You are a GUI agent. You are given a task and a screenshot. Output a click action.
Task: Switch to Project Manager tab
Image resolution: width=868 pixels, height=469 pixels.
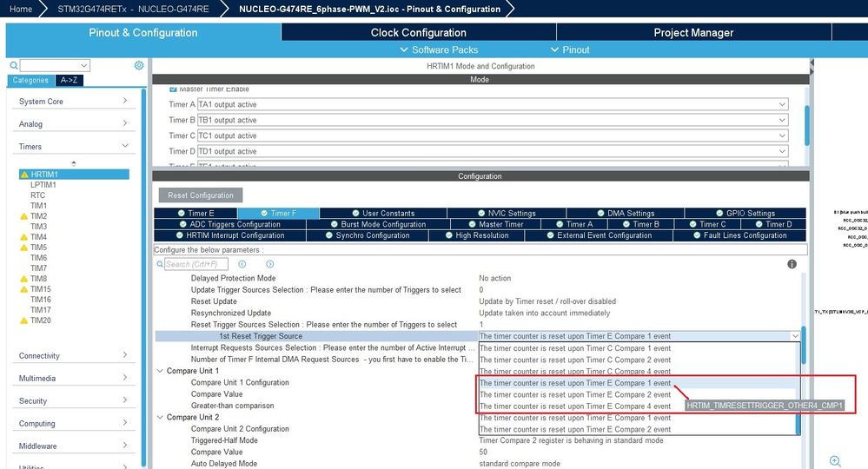[x=693, y=33]
